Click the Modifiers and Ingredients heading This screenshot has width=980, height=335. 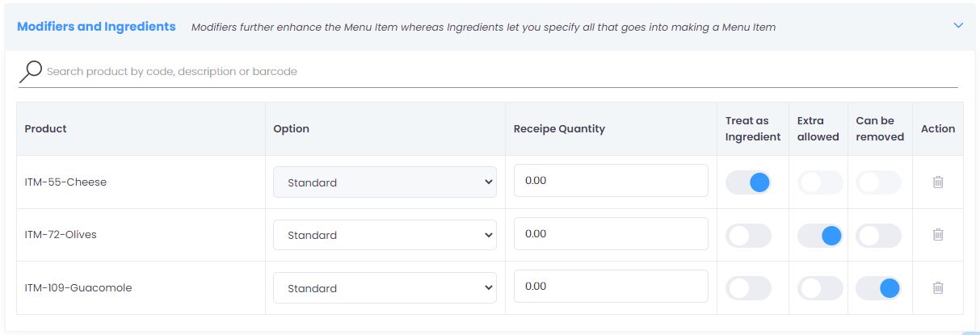point(96,27)
